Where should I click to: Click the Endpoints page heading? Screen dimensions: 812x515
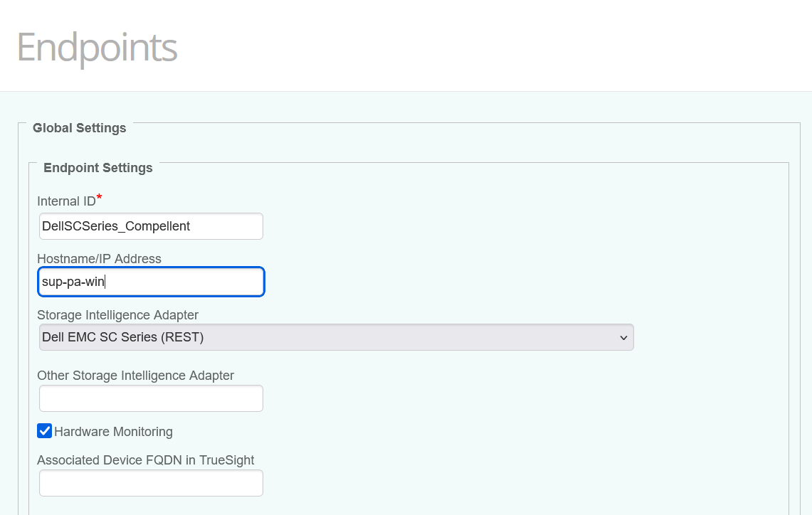[x=97, y=48]
